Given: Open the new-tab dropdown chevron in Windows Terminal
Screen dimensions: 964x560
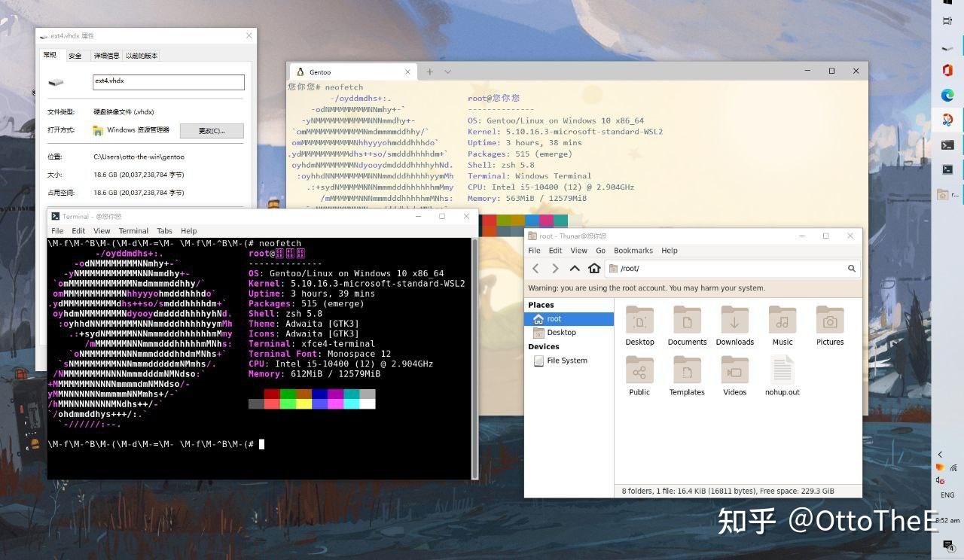Looking at the screenshot, I should (x=447, y=71).
